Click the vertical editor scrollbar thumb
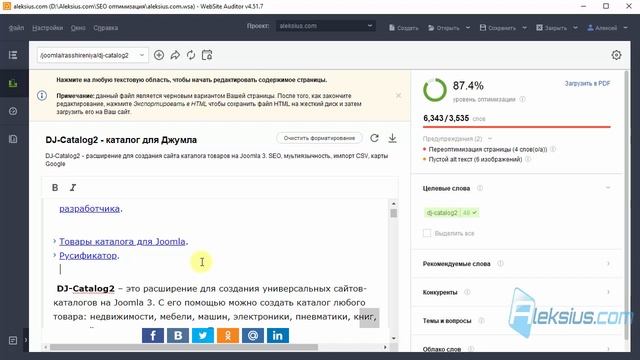The height and width of the screenshot is (360, 640). 393,213
